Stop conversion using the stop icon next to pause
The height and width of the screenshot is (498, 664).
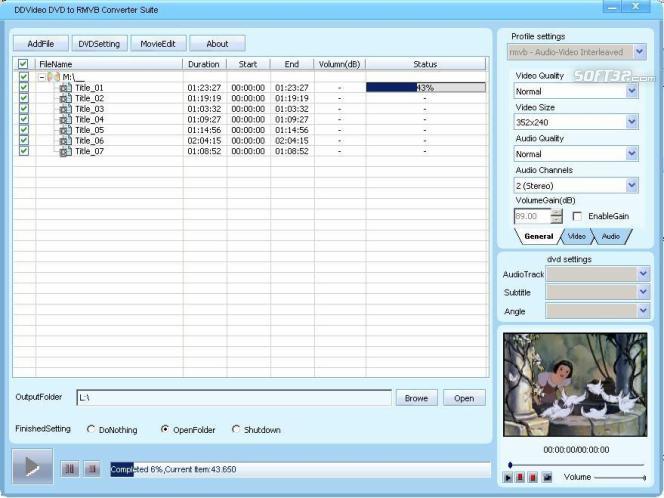(x=92, y=469)
